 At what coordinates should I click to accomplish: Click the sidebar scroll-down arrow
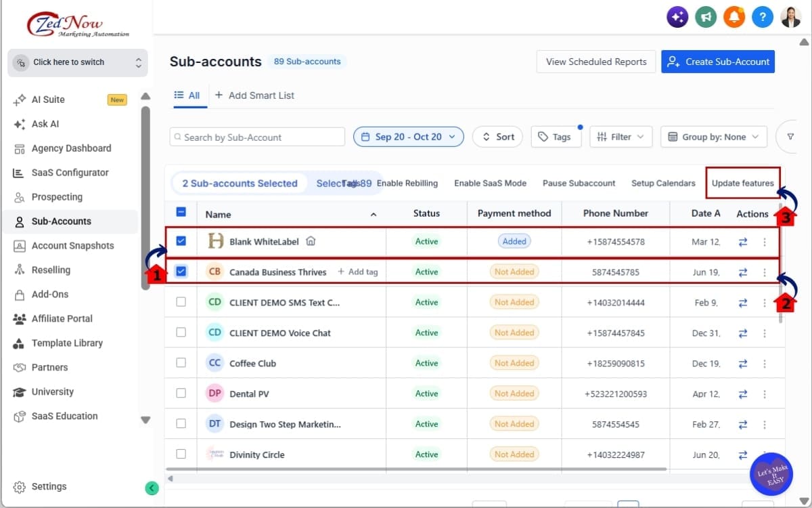tap(145, 420)
